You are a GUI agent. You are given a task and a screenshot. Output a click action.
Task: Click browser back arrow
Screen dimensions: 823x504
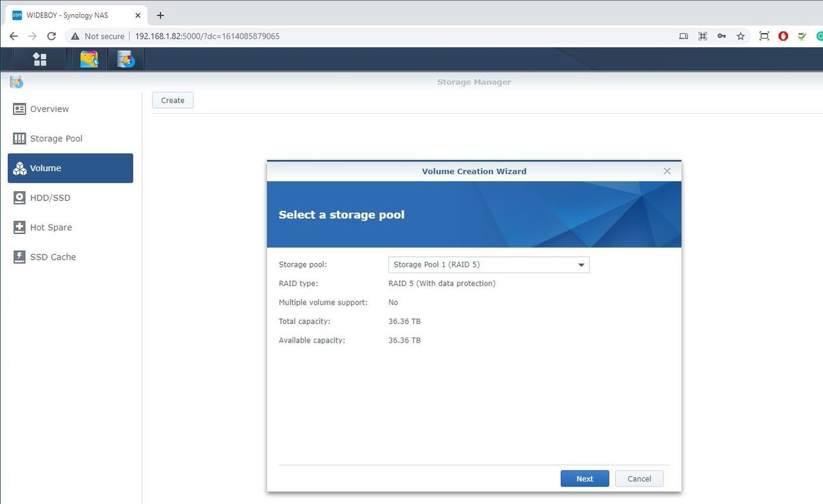[14, 36]
